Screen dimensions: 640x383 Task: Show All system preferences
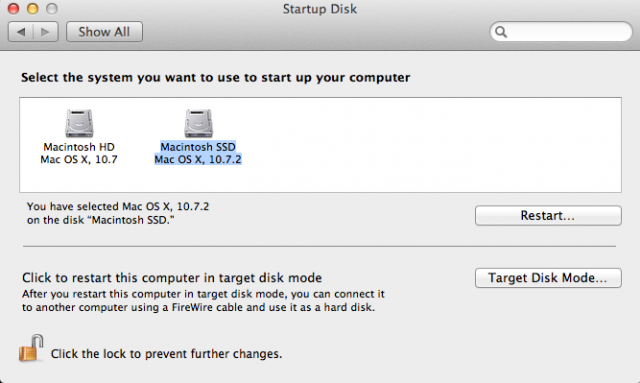pos(104,32)
